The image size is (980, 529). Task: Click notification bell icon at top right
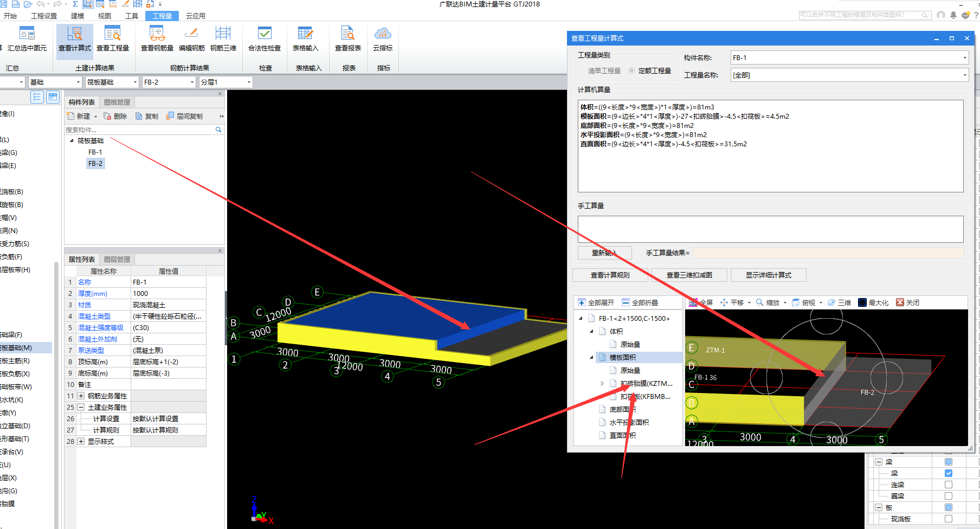953,15
